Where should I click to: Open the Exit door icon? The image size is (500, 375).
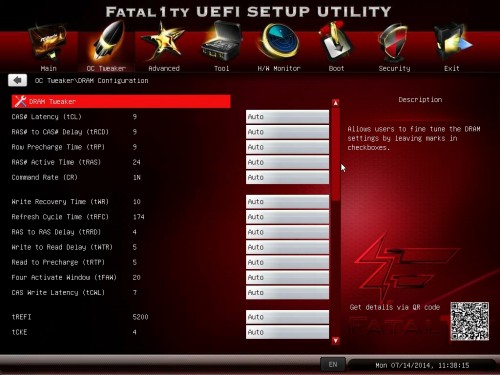pyautogui.click(x=452, y=42)
